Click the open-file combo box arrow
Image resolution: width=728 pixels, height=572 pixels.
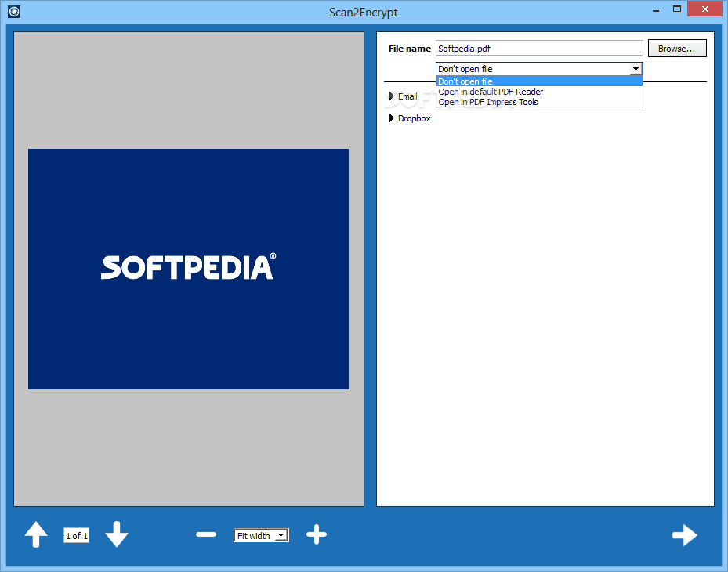636,69
